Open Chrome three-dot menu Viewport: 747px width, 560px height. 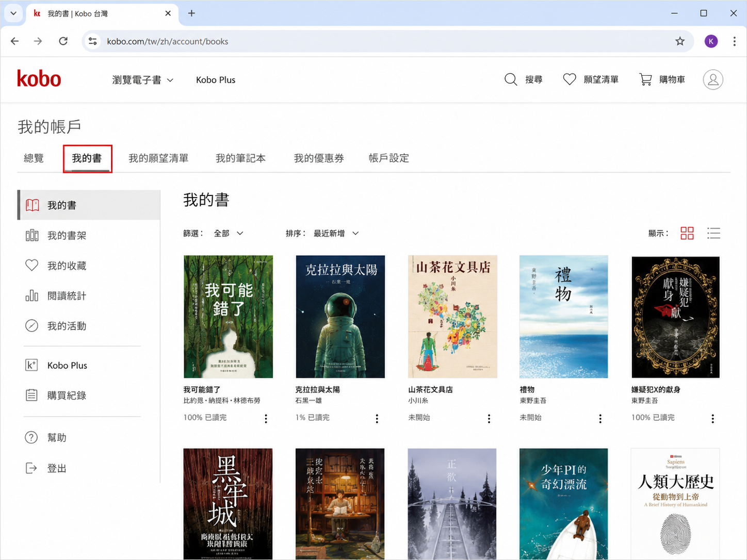[x=734, y=41]
